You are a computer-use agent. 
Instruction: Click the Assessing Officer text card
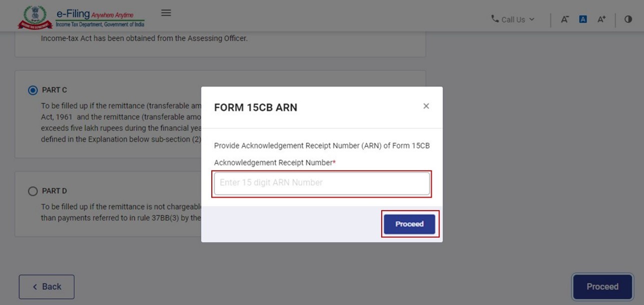click(144, 38)
